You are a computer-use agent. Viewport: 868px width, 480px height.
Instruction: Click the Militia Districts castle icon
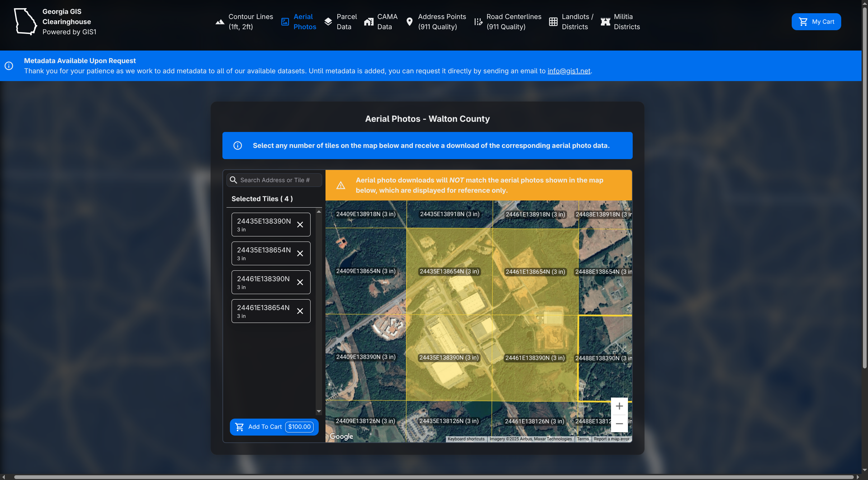coord(605,22)
